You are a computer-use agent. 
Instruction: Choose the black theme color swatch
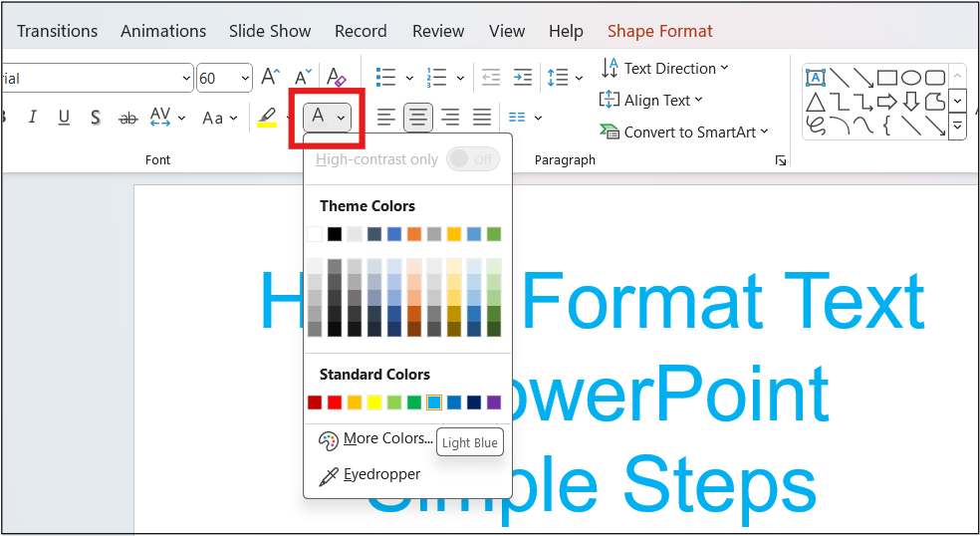[x=335, y=234]
